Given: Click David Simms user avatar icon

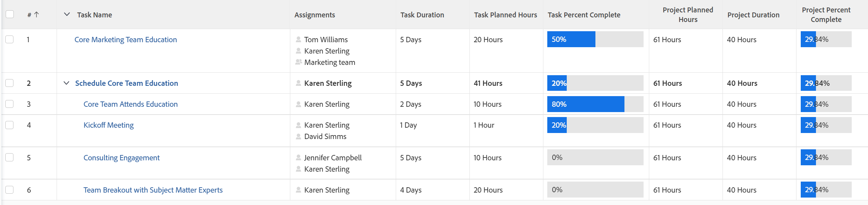Looking at the screenshot, I should point(298,136).
